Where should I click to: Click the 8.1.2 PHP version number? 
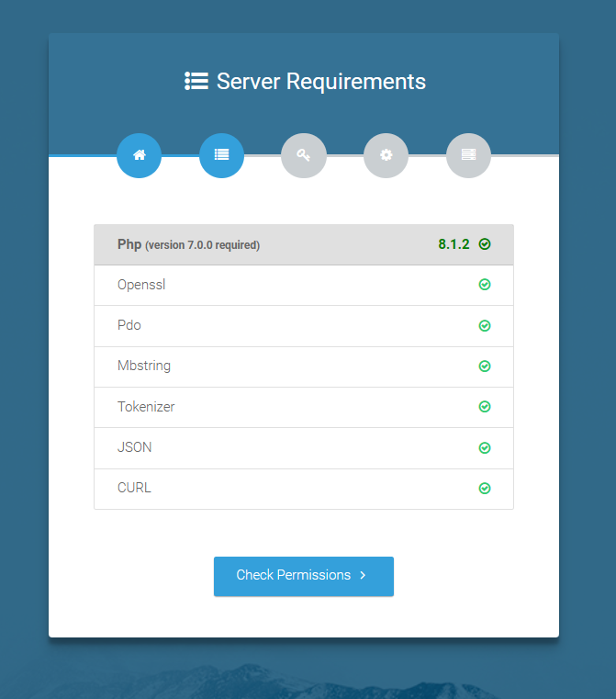[x=454, y=244]
